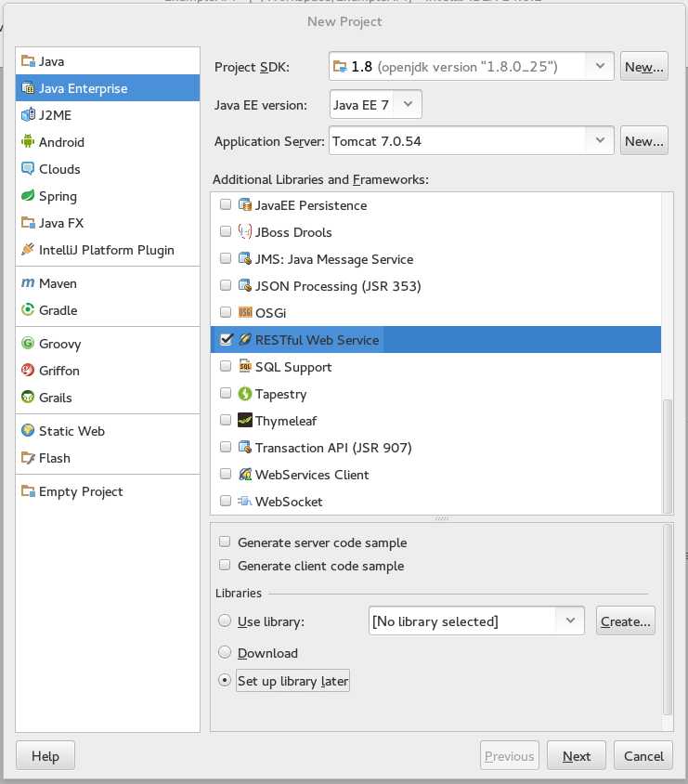This screenshot has height=784, width=688.
Task: Check the WebSocket checkbox
Action: pos(226,501)
